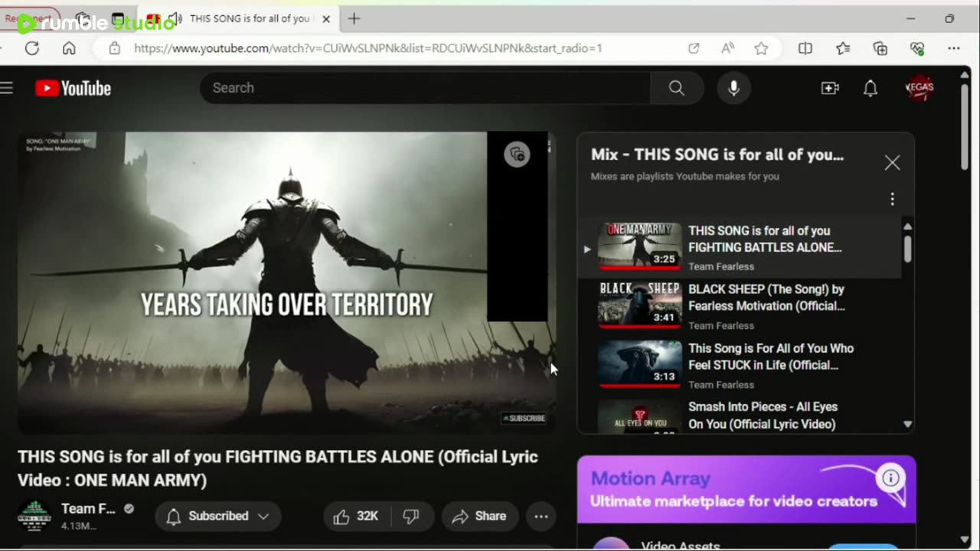This screenshot has height=551, width=980.
Task: Open browser Settings and more menu
Action: point(954,48)
